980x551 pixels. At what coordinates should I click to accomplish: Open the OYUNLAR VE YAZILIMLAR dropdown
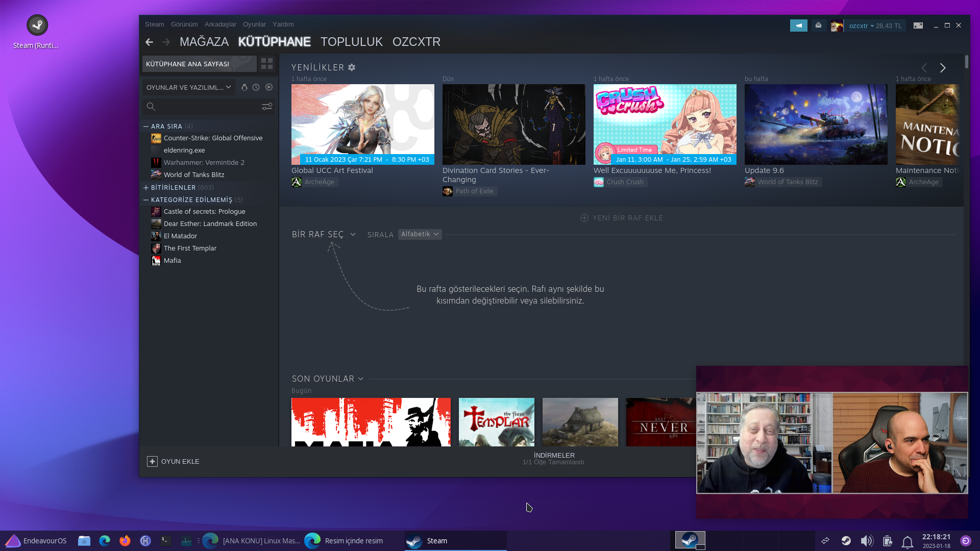click(x=188, y=87)
